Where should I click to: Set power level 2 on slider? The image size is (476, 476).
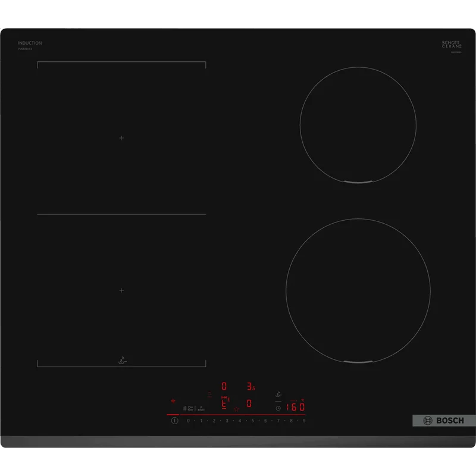(x=214, y=421)
